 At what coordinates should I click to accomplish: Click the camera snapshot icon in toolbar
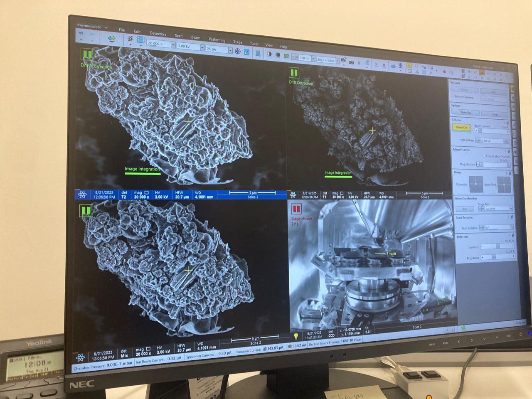(x=352, y=62)
